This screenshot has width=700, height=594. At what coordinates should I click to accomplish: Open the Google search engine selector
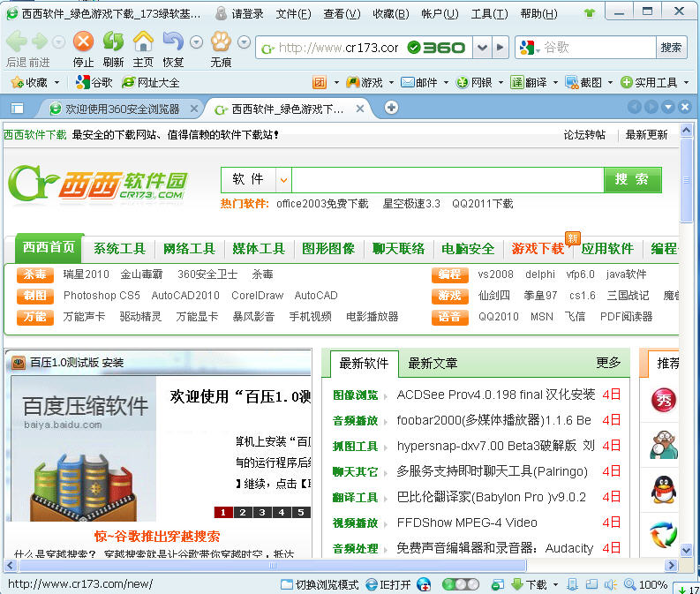(530, 48)
